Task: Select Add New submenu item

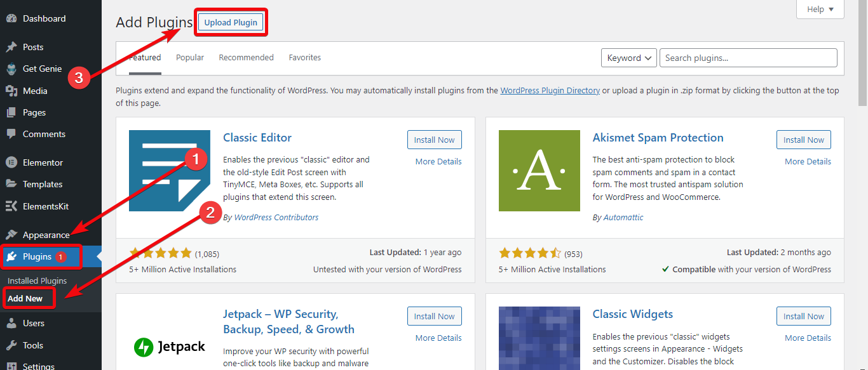Action: (25, 298)
